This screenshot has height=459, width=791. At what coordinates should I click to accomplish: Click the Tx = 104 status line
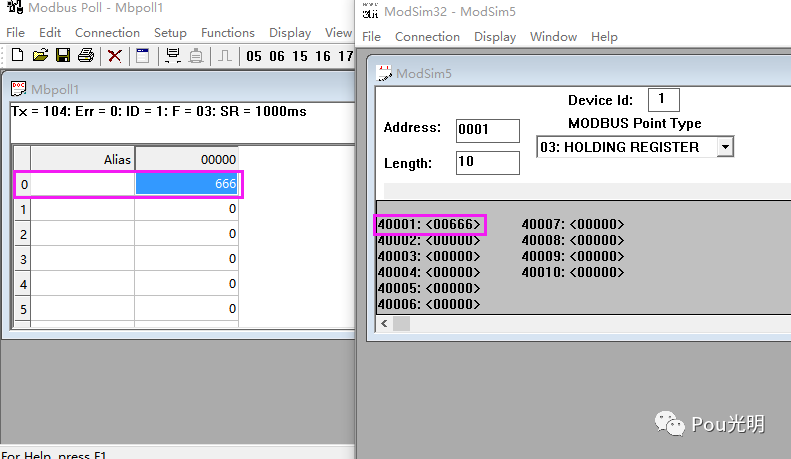tap(159, 111)
